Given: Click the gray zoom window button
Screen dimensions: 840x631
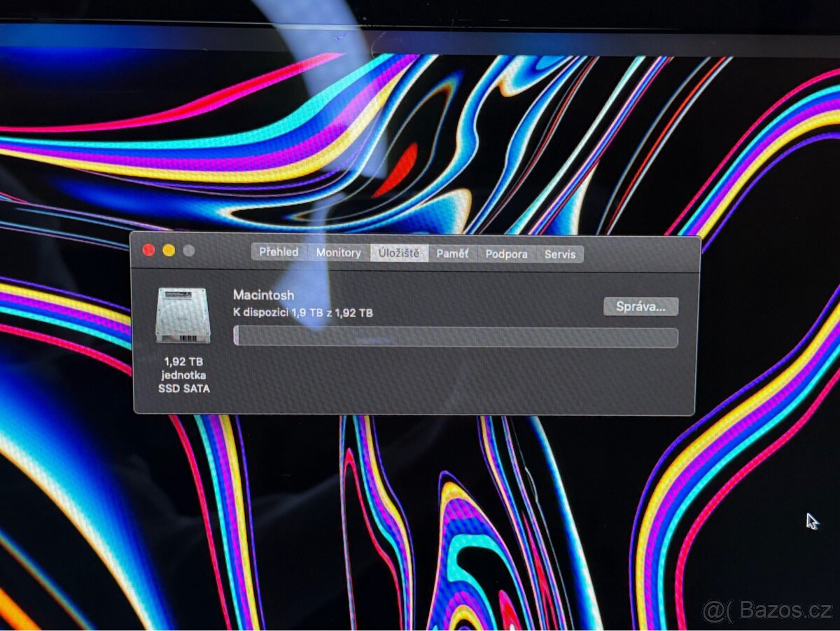Looking at the screenshot, I should click(x=188, y=251).
